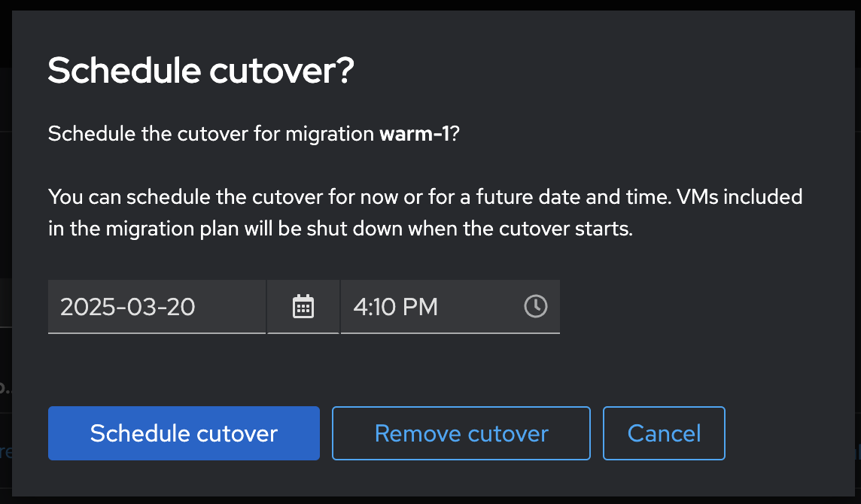Click the "Schedule cutover?" dialog heading
The width and height of the screenshot is (861, 504).
[200, 72]
